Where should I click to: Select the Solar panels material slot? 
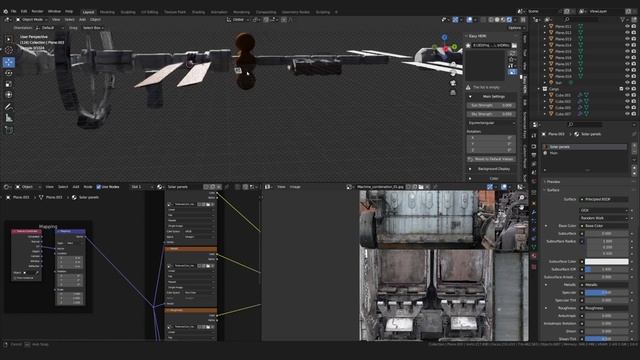585,147
